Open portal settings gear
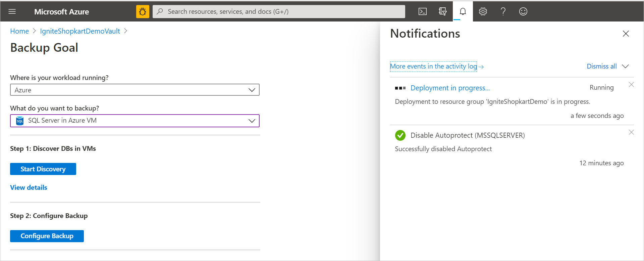 pyautogui.click(x=483, y=12)
